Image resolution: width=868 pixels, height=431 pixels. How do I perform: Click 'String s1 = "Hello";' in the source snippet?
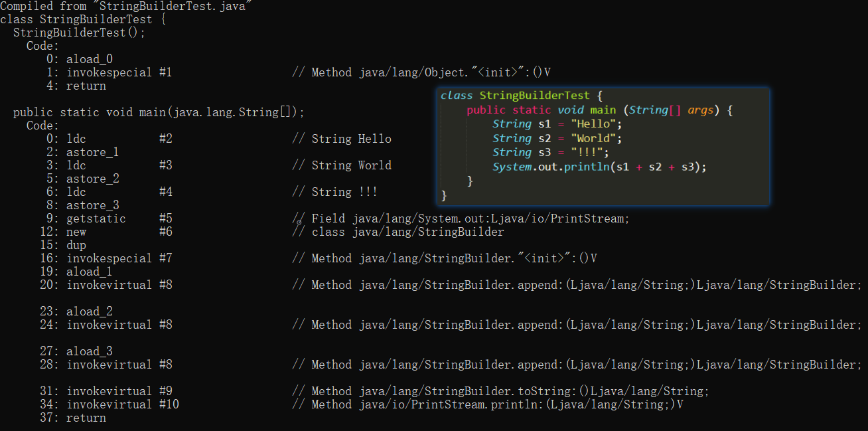tap(557, 124)
